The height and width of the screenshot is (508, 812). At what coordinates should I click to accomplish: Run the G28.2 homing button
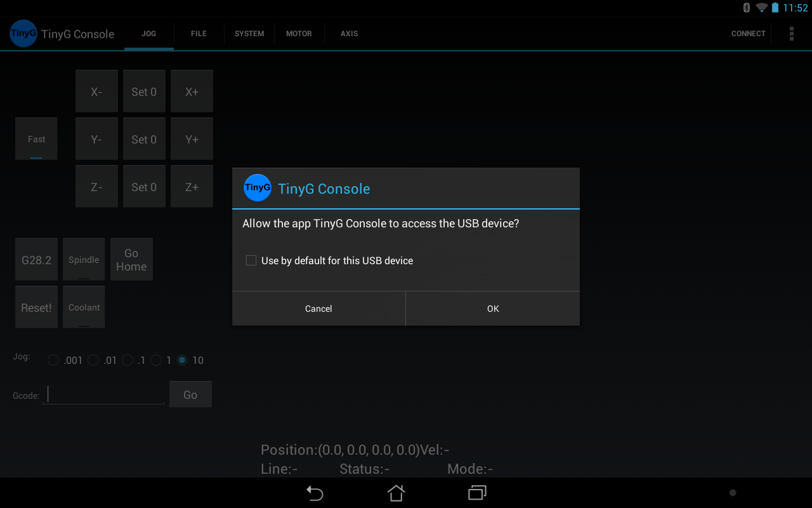point(36,260)
